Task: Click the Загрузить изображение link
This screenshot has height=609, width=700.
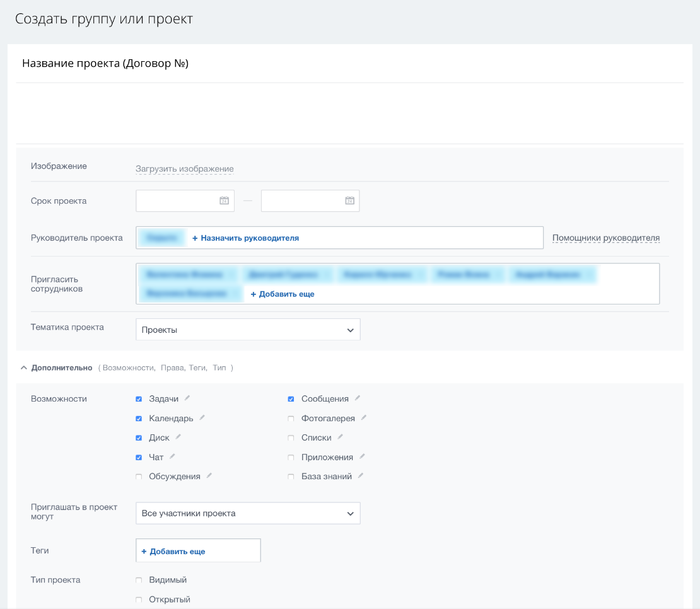Action: pos(184,169)
